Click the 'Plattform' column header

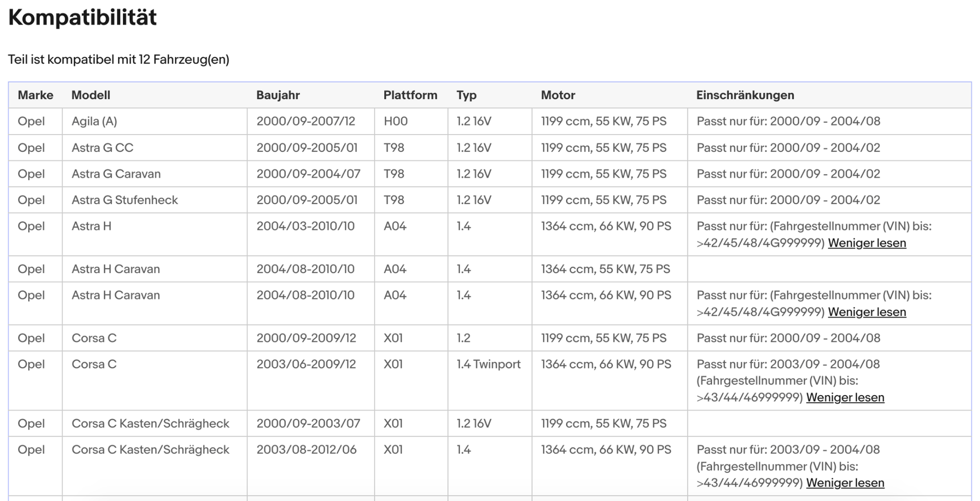[x=410, y=95]
